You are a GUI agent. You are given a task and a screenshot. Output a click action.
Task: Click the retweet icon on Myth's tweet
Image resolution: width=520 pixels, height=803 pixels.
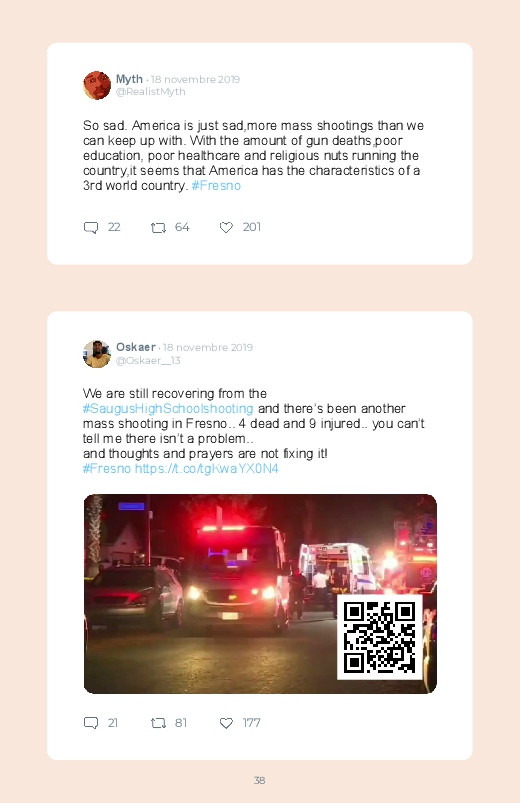tap(158, 227)
